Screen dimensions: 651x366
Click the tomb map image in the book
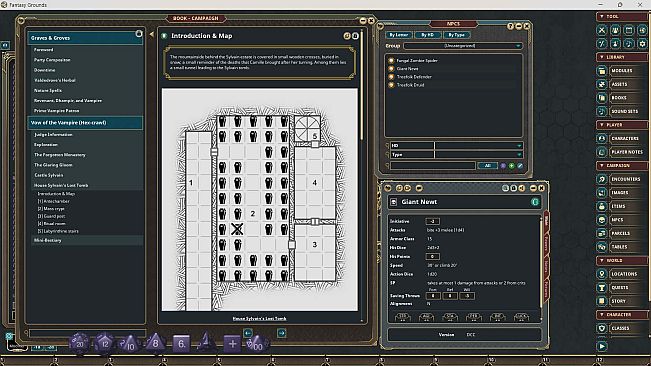(260, 200)
